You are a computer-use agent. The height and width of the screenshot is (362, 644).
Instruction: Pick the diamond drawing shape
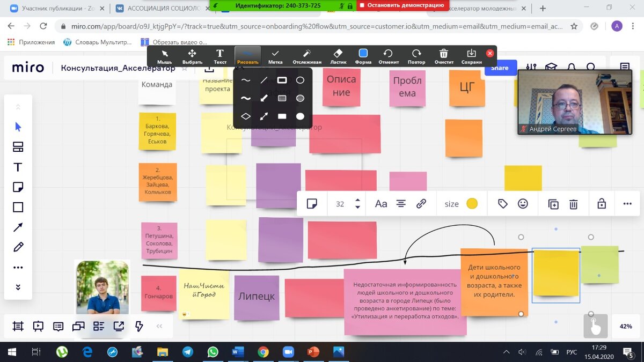coord(246,116)
